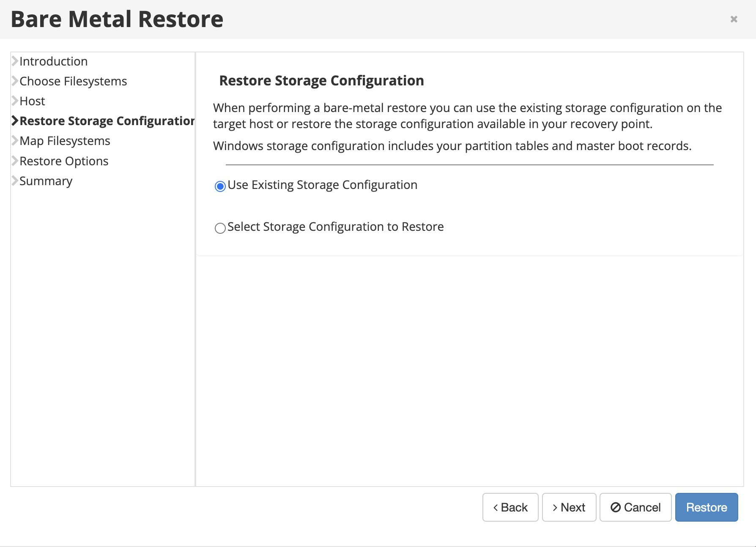Click the blue Restore button
This screenshot has height=547, width=756.
click(706, 507)
